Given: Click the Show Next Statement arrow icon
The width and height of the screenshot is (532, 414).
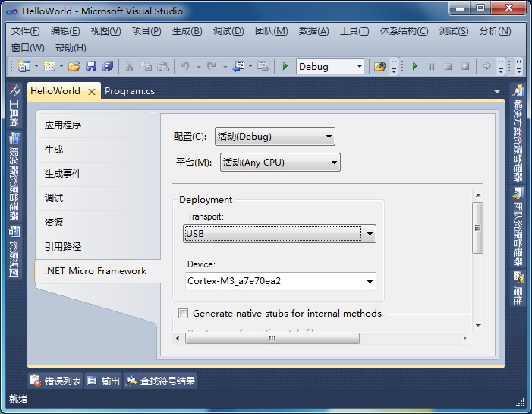Looking at the screenshot, I should tap(487, 66).
